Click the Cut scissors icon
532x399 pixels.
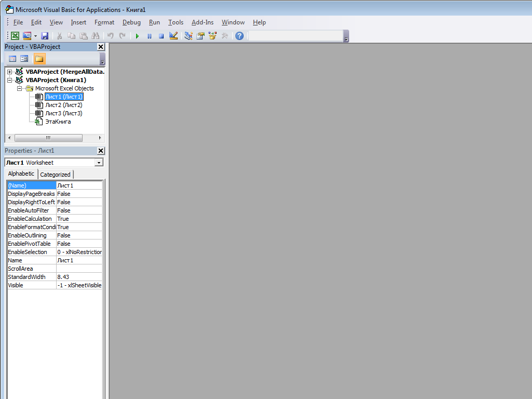[x=59, y=36]
